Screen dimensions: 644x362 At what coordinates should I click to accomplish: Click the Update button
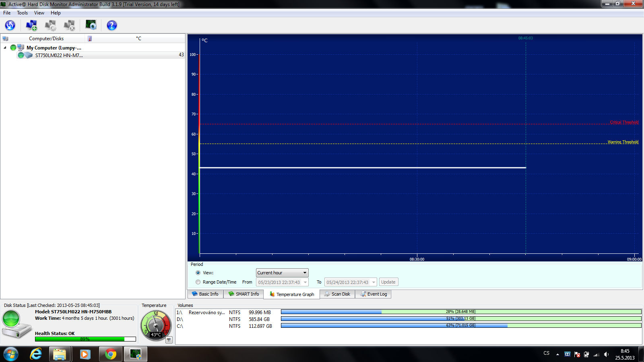click(x=388, y=282)
